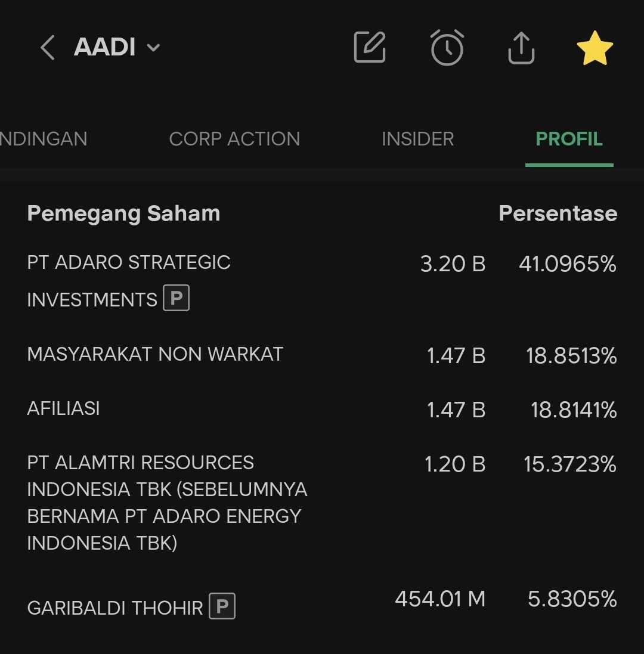Tap the Persentase column header
This screenshot has width=644, height=654.
(558, 213)
